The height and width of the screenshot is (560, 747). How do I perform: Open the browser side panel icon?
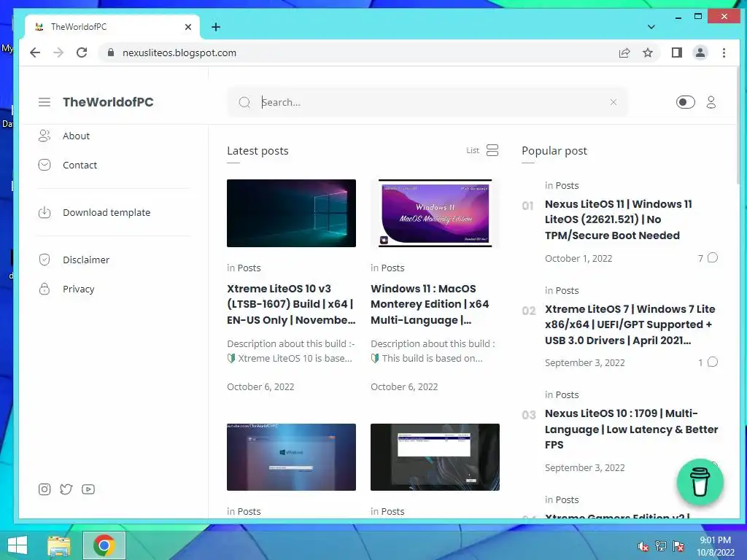click(x=676, y=52)
